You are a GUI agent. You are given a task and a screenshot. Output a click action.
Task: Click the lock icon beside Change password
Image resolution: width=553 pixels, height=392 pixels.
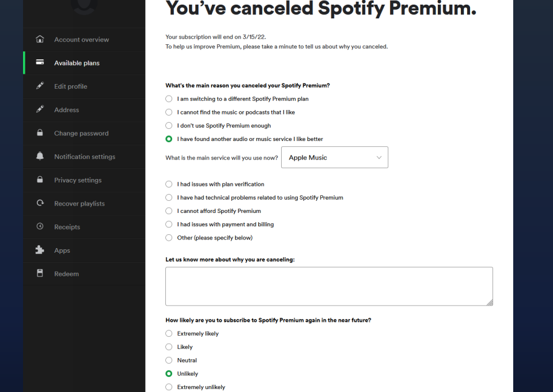40,133
